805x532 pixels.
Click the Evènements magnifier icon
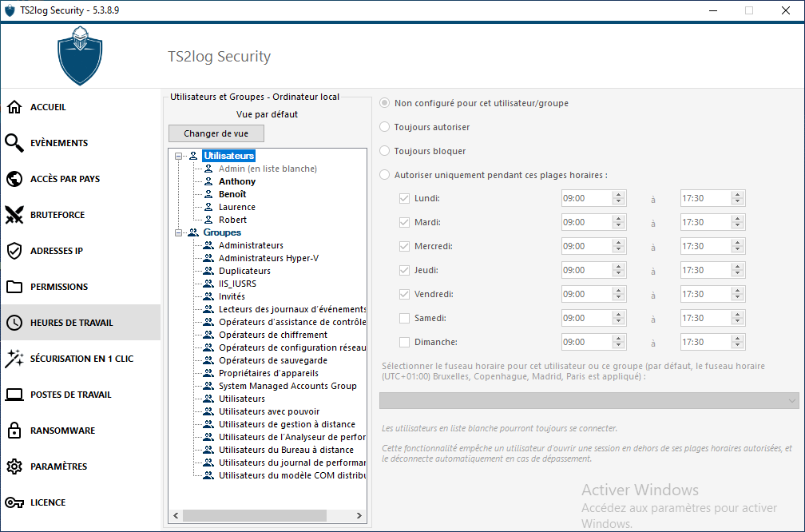14,143
